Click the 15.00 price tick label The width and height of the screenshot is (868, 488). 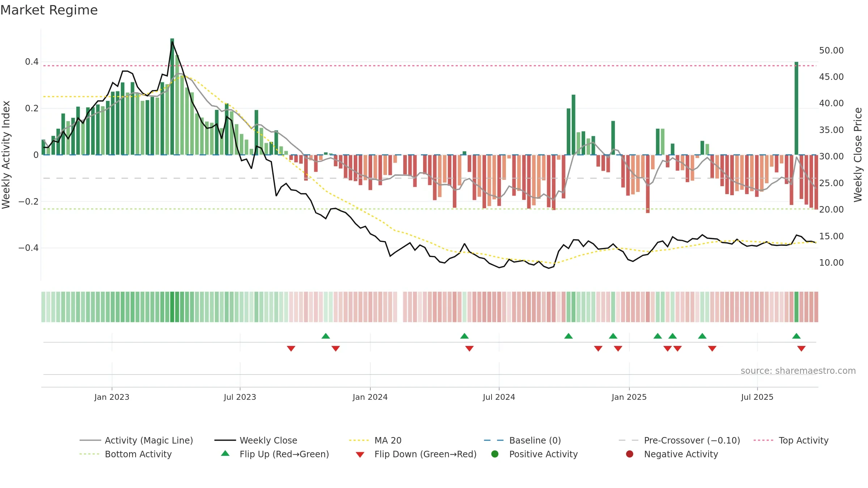831,236
